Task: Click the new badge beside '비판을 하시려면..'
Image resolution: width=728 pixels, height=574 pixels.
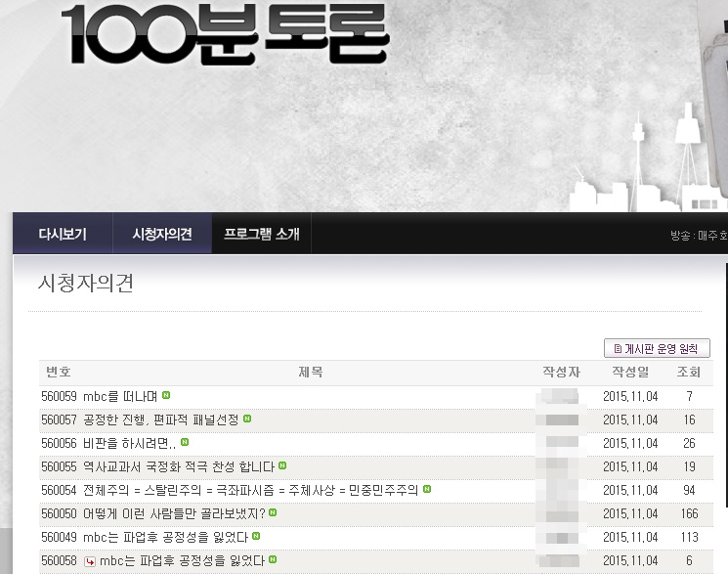Action: (185, 442)
